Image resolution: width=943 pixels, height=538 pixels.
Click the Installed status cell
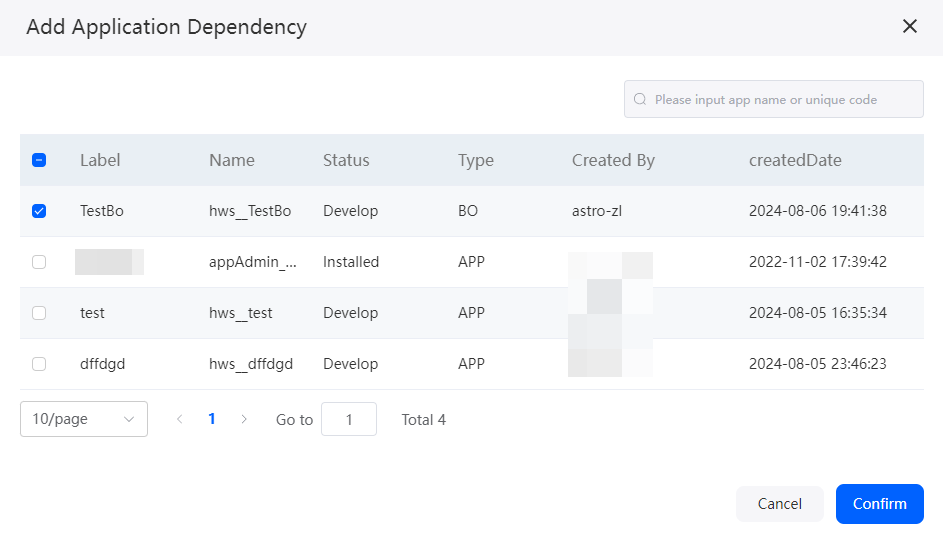click(x=351, y=262)
